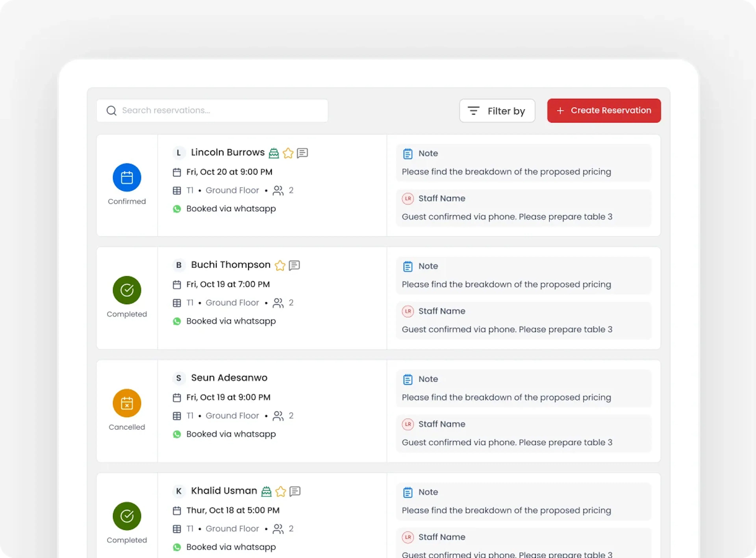
Task: Click the WhatsApp icon in Buchi Thompson's row
Action: (x=177, y=321)
